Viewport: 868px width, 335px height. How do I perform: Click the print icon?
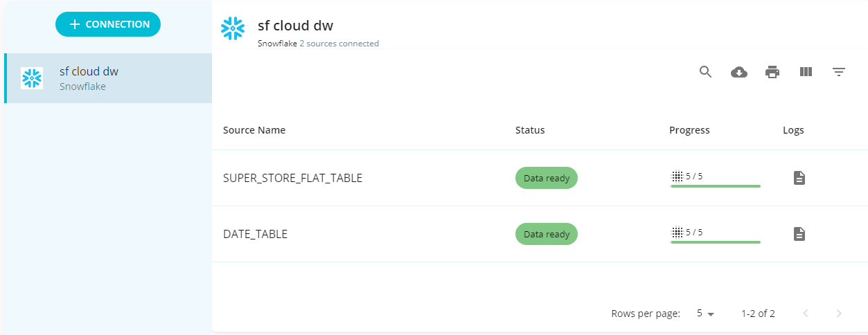pos(772,72)
